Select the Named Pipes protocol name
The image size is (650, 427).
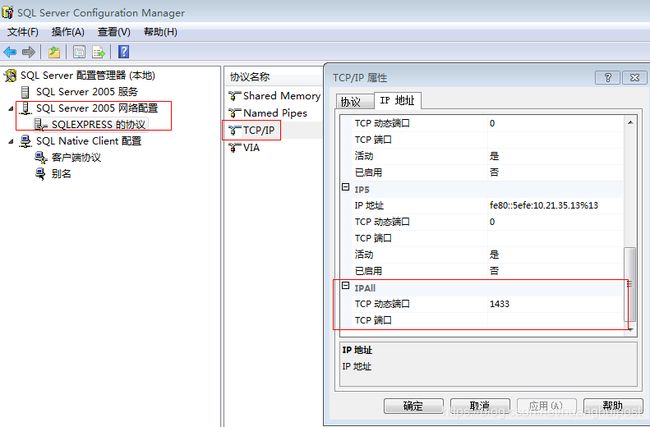coord(275,113)
